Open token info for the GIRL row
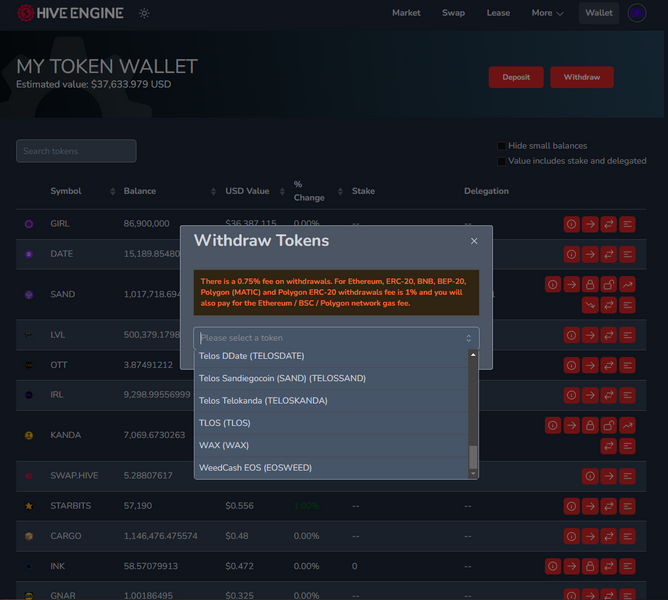Viewport: 668px width, 600px height. (571, 224)
